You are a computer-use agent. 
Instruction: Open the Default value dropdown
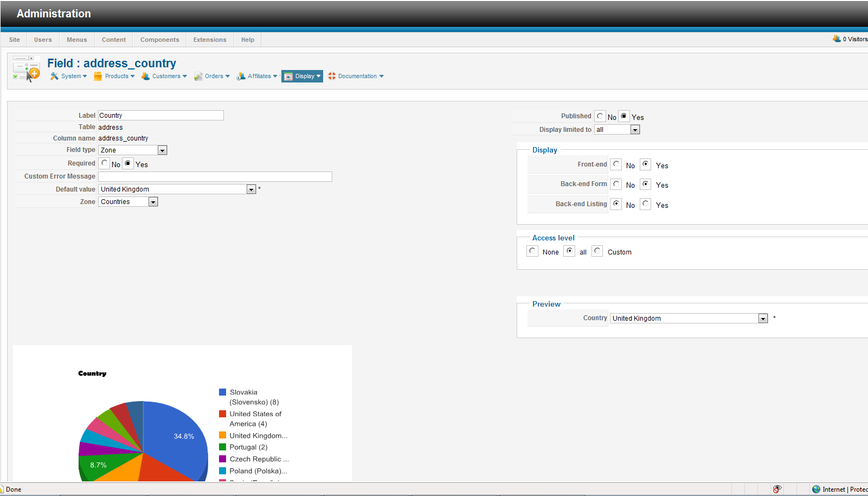177,189
